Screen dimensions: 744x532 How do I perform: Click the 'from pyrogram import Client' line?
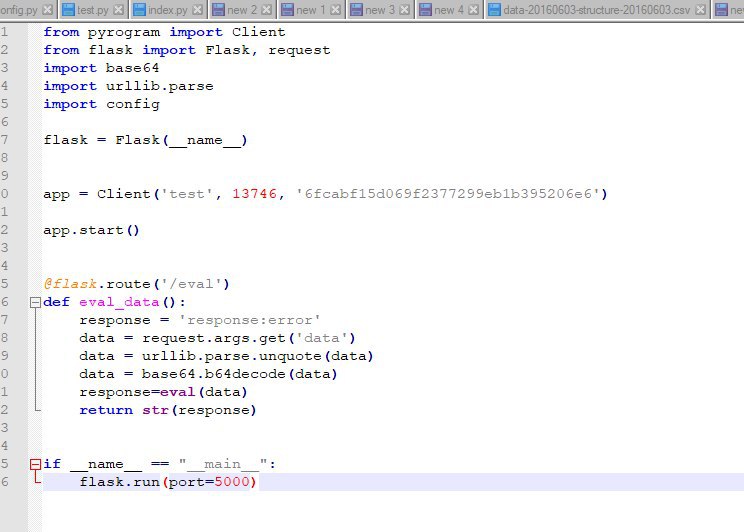[x=164, y=32]
